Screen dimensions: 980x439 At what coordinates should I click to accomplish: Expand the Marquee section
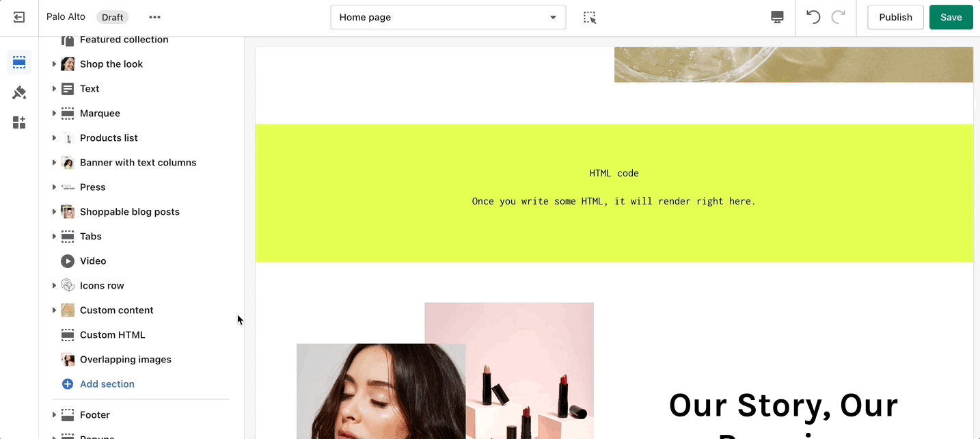click(x=54, y=114)
